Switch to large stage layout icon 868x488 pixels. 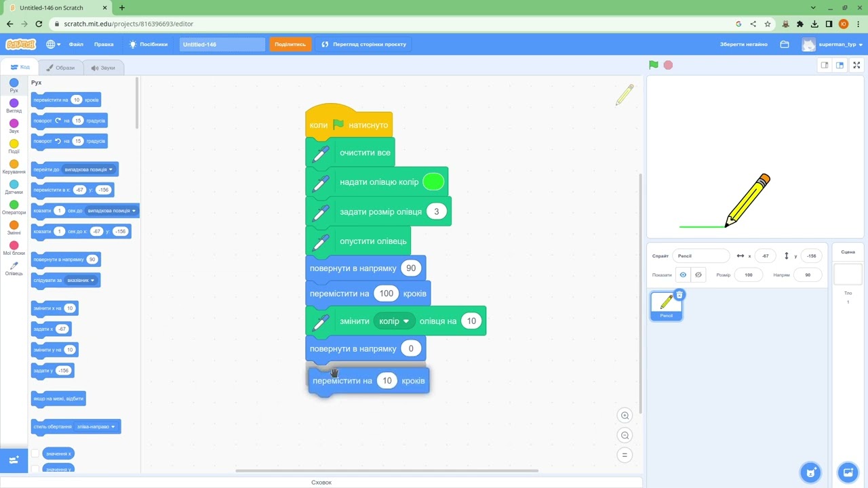pyautogui.click(x=840, y=65)
